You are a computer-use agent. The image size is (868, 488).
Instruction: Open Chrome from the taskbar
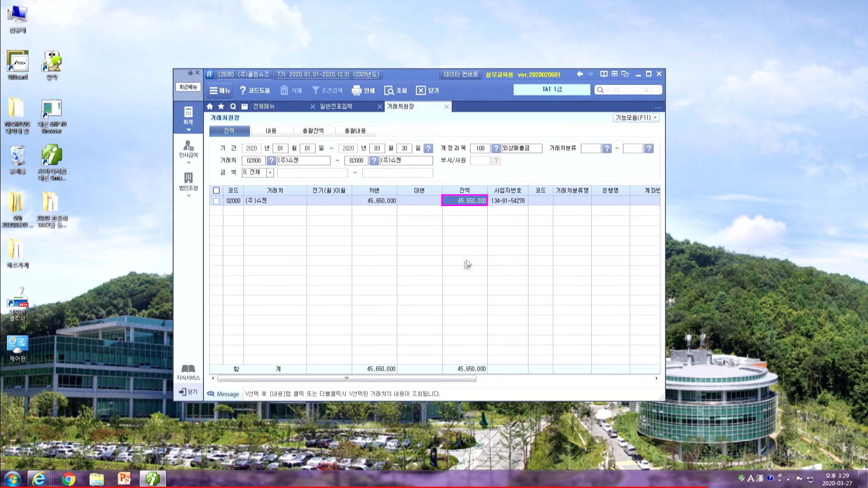[69, 479]
